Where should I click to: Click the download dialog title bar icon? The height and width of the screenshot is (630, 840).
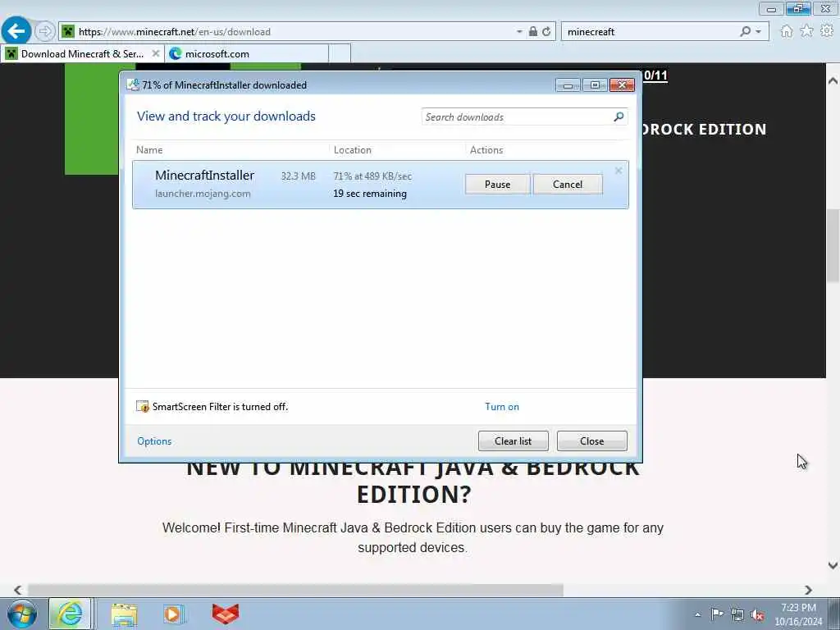click(133, 84)
